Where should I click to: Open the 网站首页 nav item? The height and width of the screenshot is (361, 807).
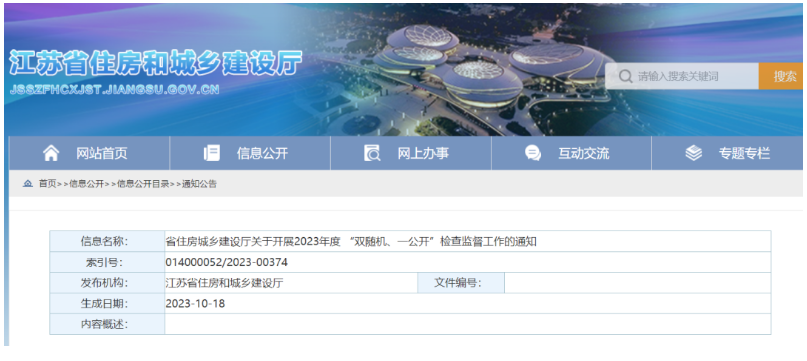[89, 153]
